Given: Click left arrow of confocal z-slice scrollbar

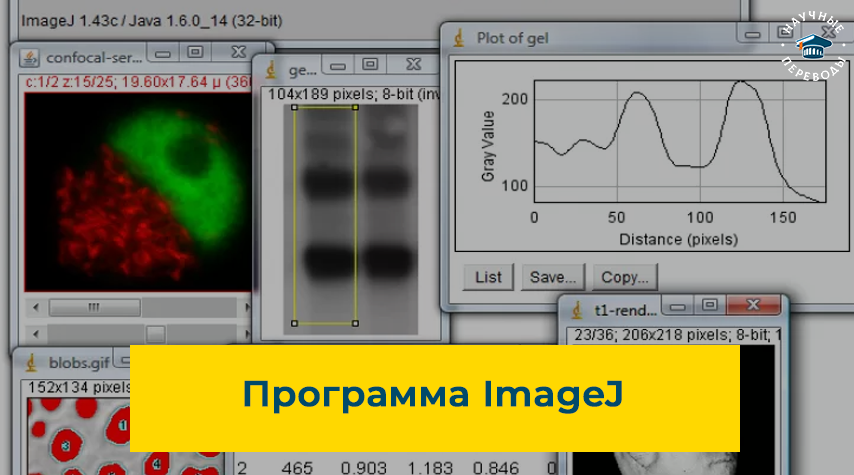Looking at the screenshot, I should [x=36, y=333].
